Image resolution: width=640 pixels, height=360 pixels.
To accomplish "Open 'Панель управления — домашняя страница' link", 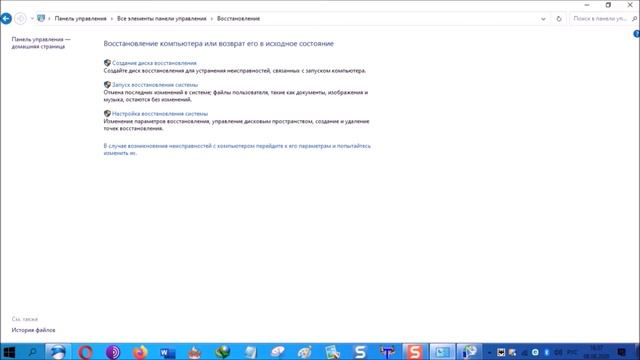I will click(41, 43).
